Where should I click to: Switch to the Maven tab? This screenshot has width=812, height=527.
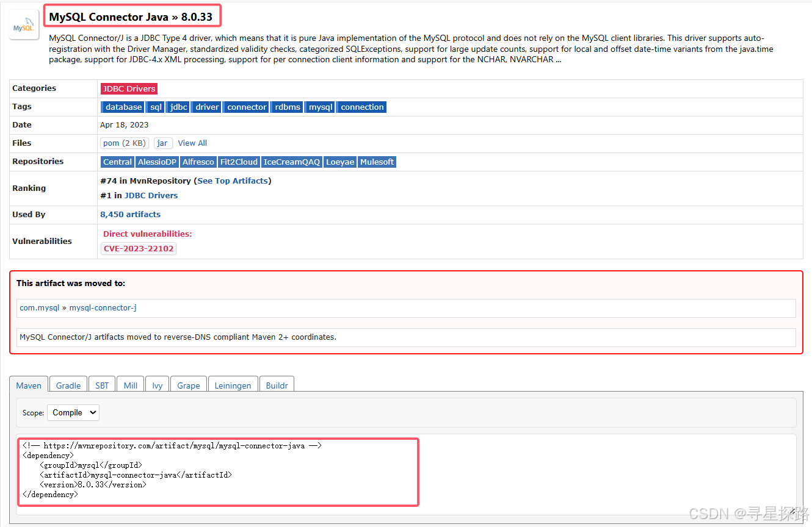coord(29,385)
